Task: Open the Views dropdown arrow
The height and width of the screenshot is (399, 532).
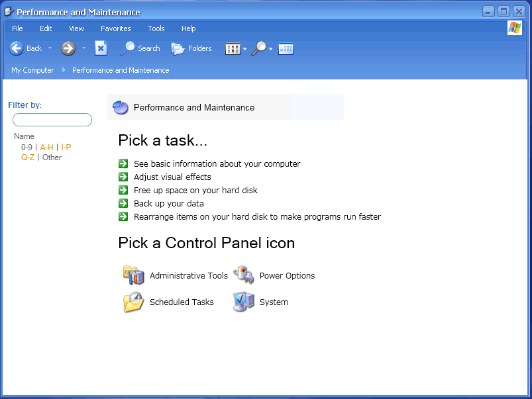Action: (244, 49)
